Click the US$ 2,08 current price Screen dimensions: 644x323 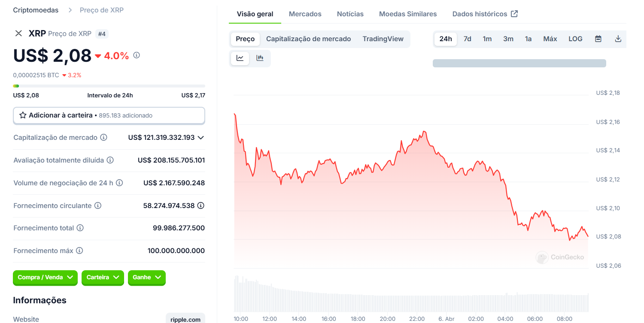pos(52,55)
